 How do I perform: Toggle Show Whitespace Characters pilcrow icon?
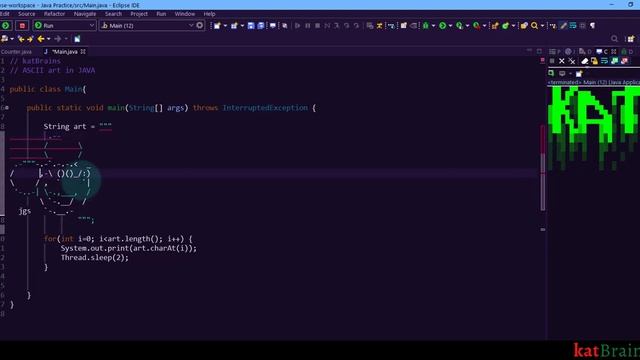pyautogui.click(x=592, y=26)
